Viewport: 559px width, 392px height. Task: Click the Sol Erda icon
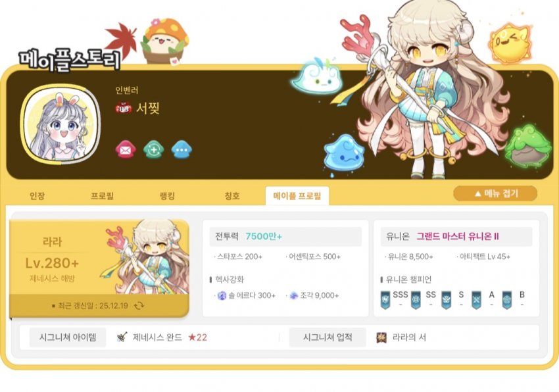222,295
